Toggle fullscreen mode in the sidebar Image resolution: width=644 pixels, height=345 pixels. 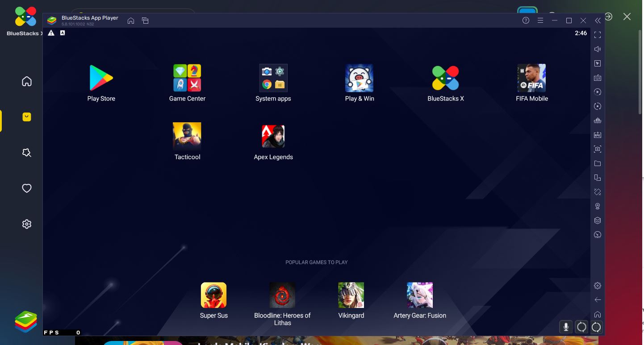pos(598,35)
